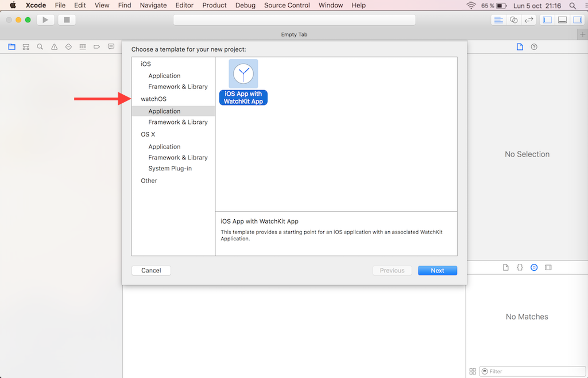The width and height of the screenshot is (588, 378).
Task: Click the date and time in menu bar
Action: click(537, 6)
